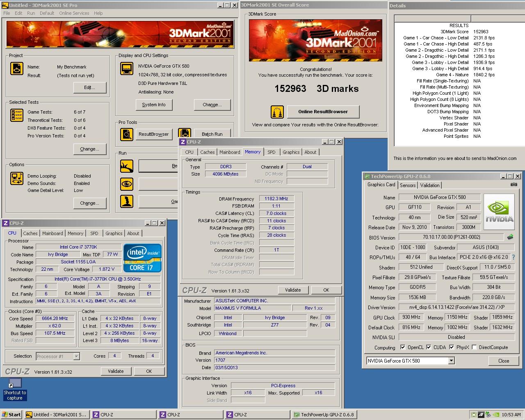Click the Batch Run button
525x420 pixels.
(x=212, y=134)
